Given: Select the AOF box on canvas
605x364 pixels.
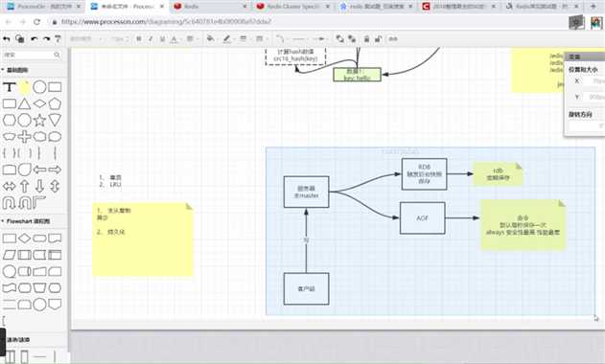Looking at the screenshot, I should click(x=423, y=217).
